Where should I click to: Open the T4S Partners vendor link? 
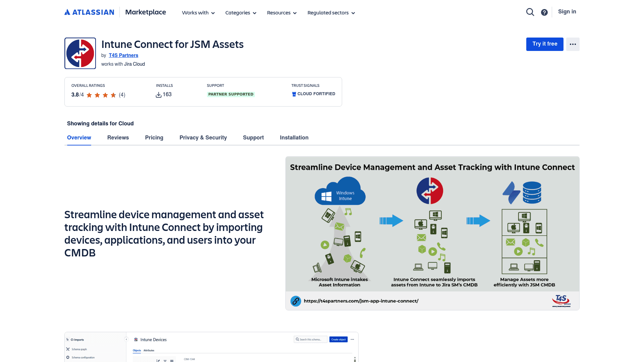pos(123,55)
